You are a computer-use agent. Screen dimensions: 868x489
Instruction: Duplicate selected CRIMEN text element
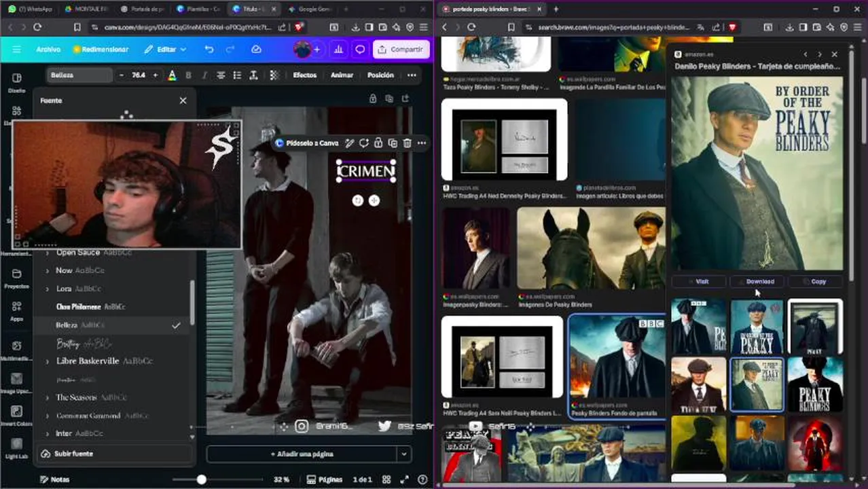click(x=393, y=143)
